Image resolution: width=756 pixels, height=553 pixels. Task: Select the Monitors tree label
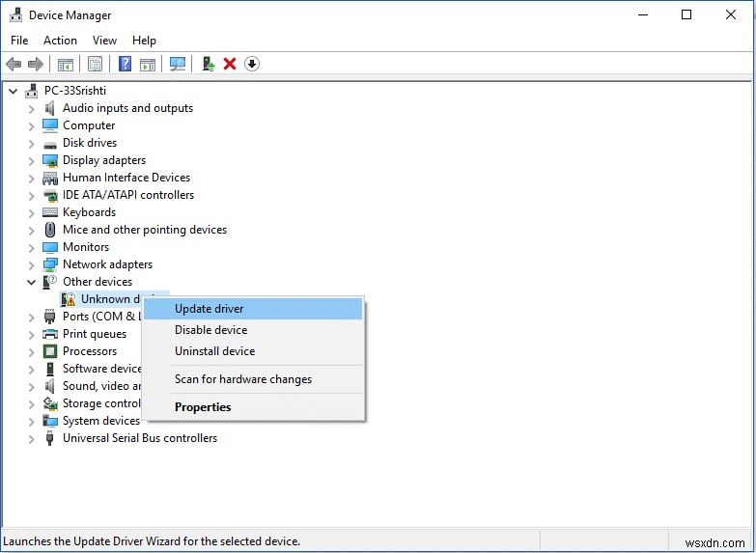[86, 247]
